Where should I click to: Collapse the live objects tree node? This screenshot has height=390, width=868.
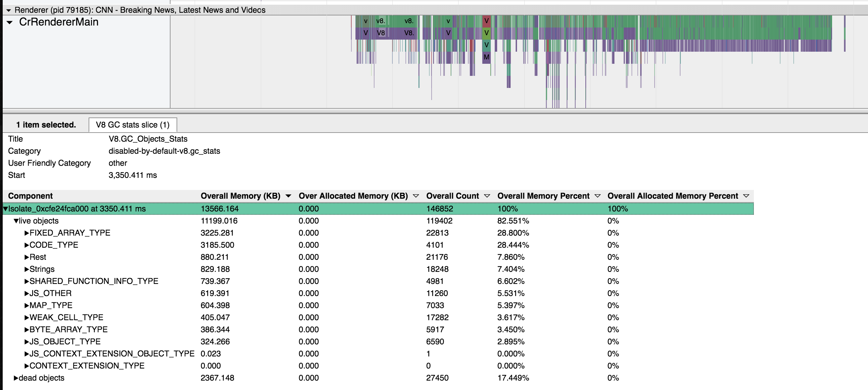(x=16, y=221)
